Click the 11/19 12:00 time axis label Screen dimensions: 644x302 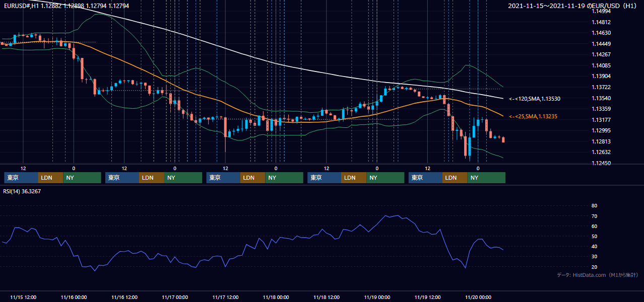pyautogui.click(x=427, y=297)
